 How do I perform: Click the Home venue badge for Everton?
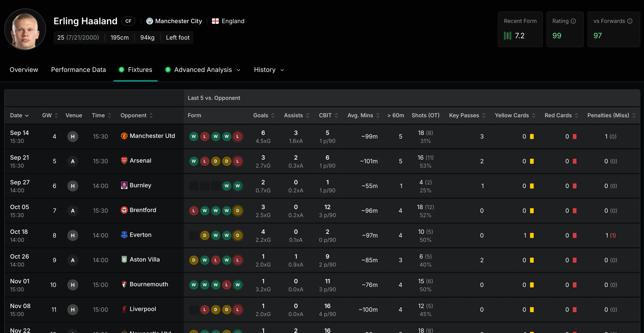pos(73,235)
